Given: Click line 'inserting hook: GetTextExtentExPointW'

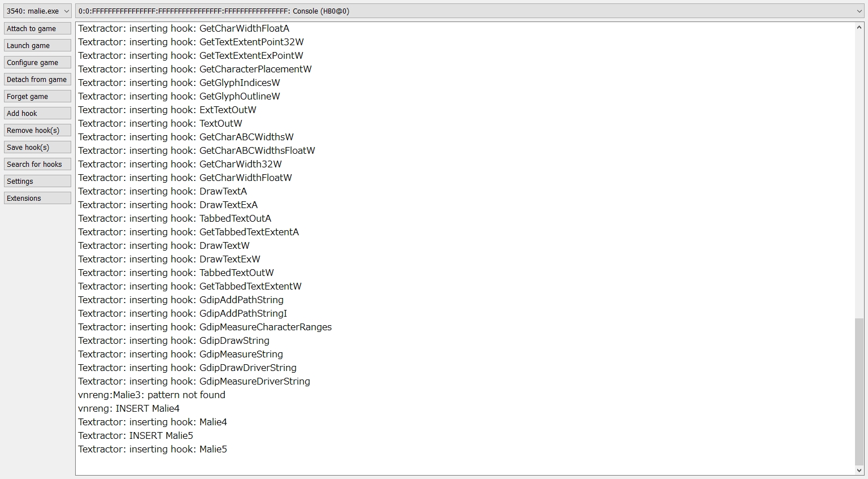Looking at the screenshot, I should 190,55.
